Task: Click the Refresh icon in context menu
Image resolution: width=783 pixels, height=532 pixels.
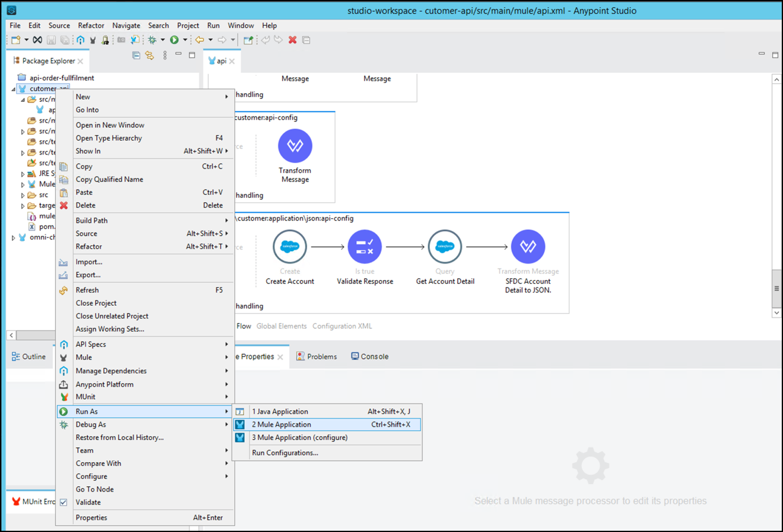Action: pos(64,290)
